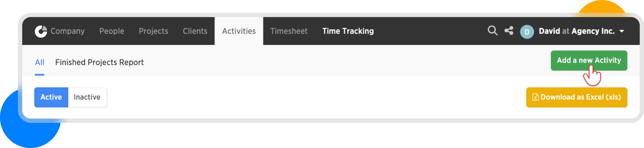
Task: Go to the People section
Action: pyautogui.click(x=112, y=31)
